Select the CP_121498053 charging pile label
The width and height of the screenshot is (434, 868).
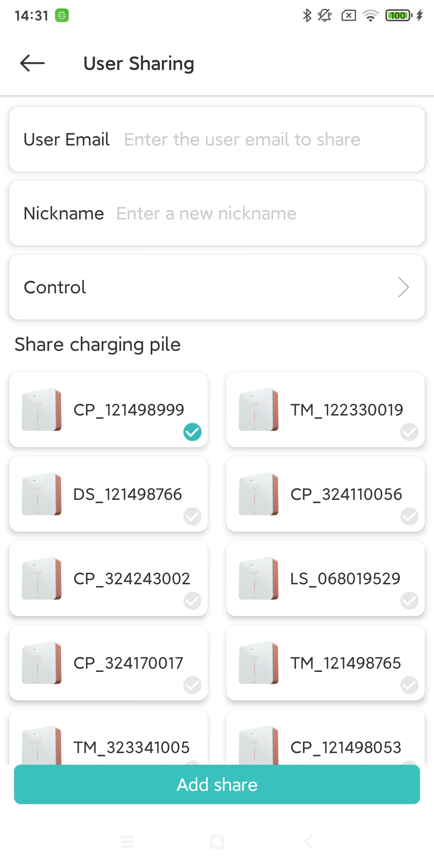pyautogui.click(x=346, y=747)
